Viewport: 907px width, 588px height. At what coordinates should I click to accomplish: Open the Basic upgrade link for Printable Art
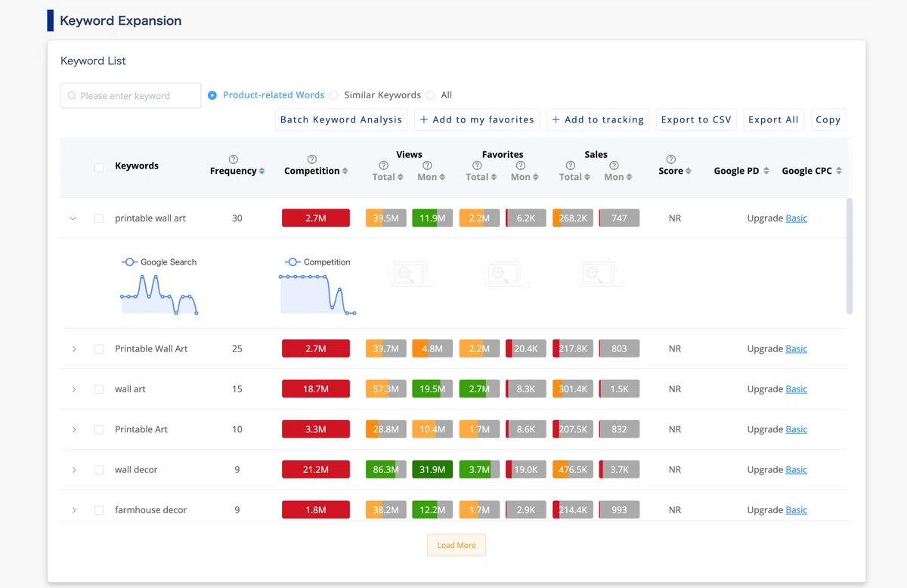point(796,429)
